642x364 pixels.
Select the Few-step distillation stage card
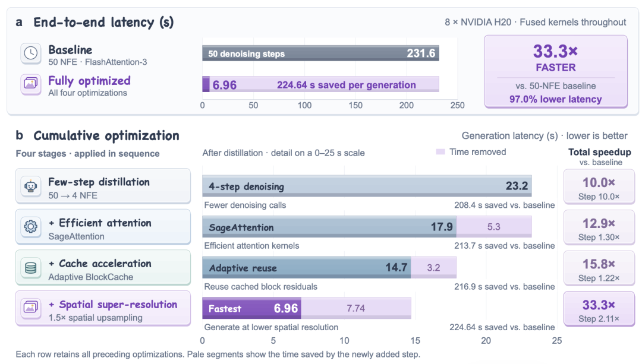click(103, 186)
